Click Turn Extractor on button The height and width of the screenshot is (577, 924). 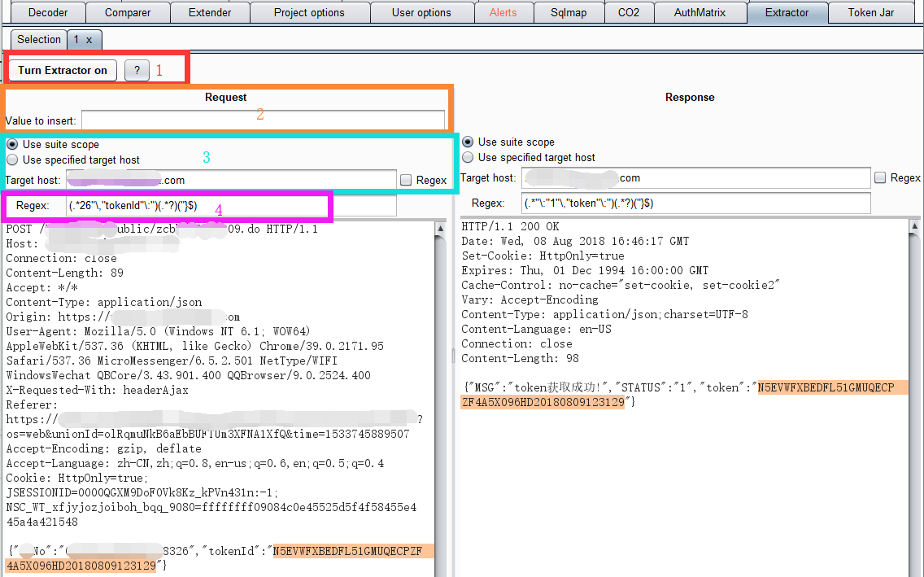click(63, 71)
